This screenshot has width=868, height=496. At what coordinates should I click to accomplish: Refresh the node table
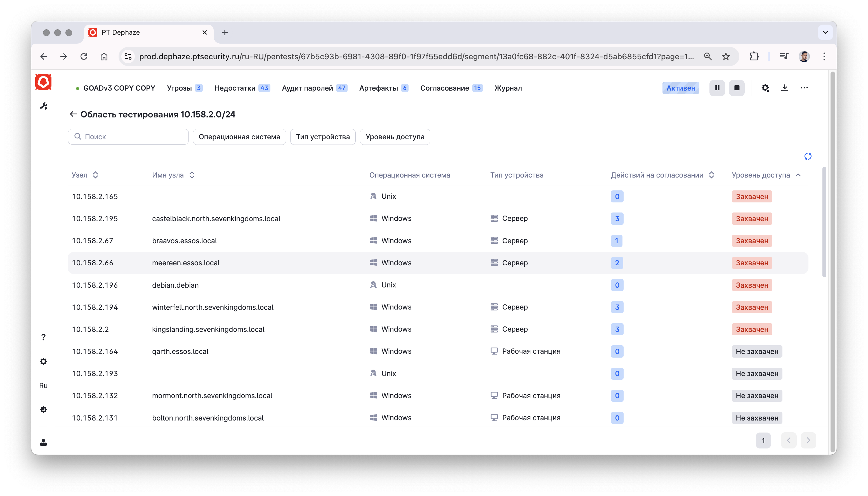coord(808,156)
